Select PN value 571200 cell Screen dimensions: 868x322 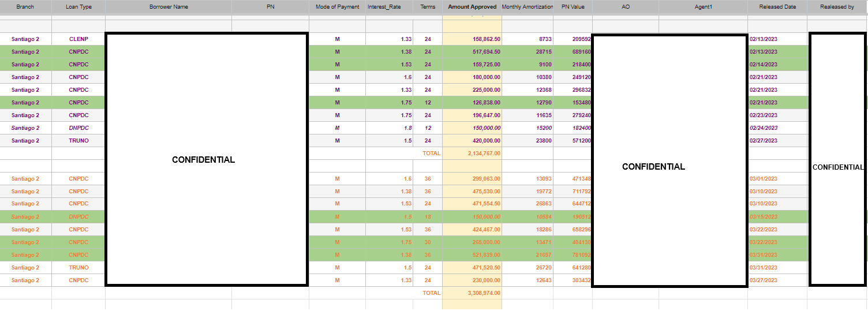point(573,141)
